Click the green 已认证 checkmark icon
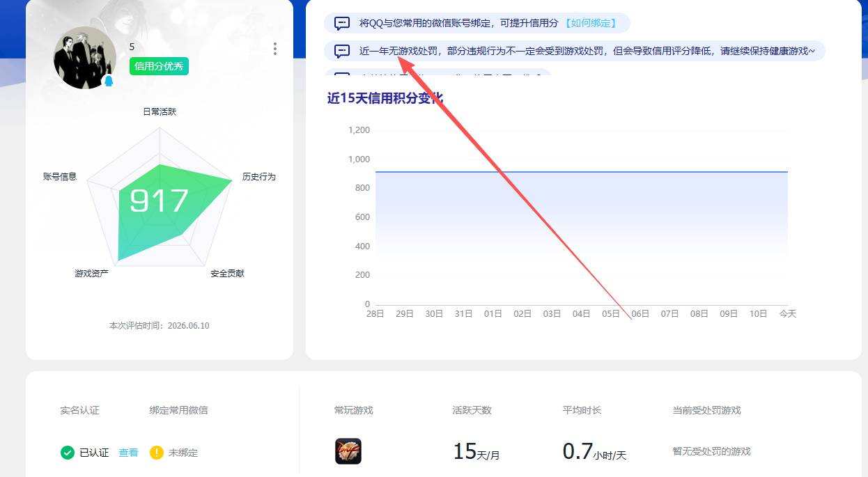Viewport: 868px width, 477px height. pos(68,453)
